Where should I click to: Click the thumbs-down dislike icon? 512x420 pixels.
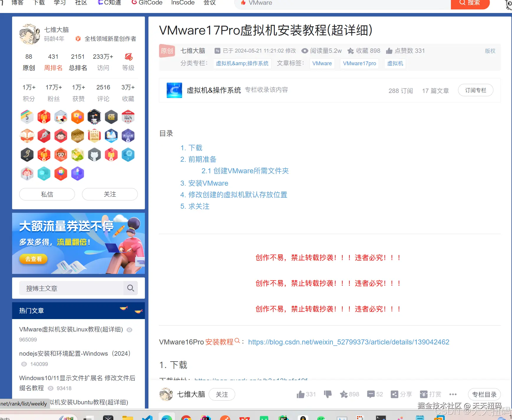(x=328, y=394)
